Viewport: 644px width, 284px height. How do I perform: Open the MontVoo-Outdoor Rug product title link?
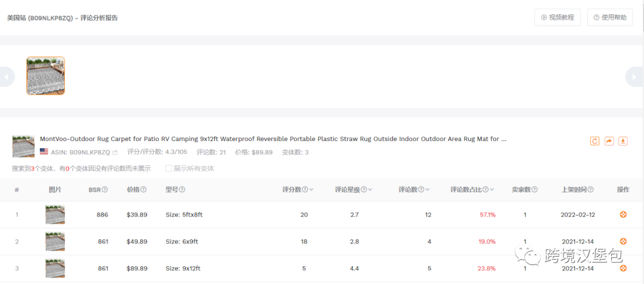[x=273, y=139]
